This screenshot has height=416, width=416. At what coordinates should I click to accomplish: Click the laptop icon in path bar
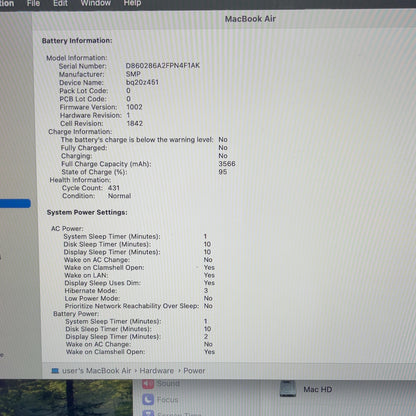(55, 371)
